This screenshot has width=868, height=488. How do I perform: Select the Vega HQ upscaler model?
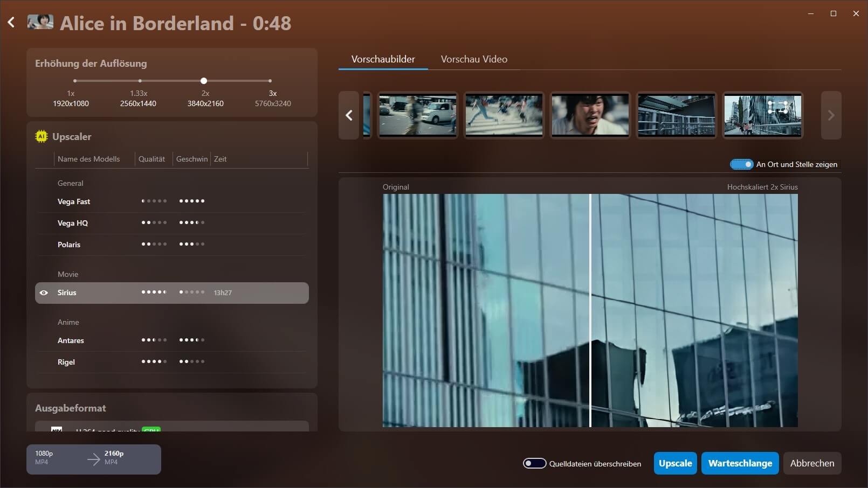[73, 223]
